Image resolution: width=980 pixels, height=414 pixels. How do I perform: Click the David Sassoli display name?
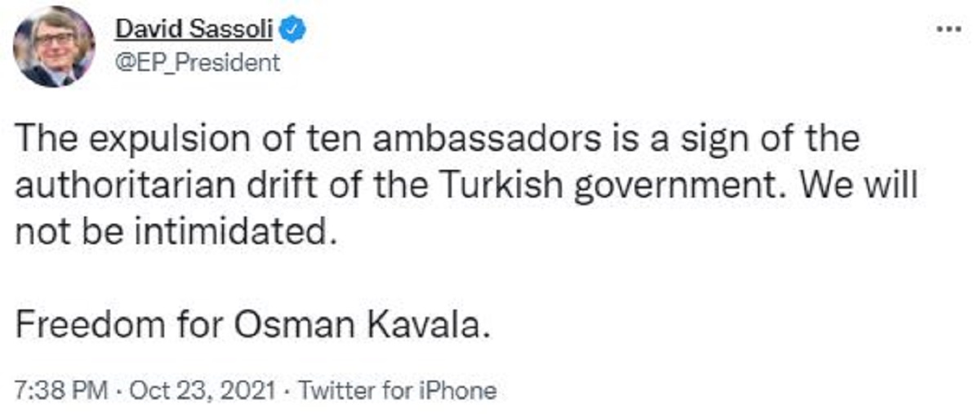point(195,30)
